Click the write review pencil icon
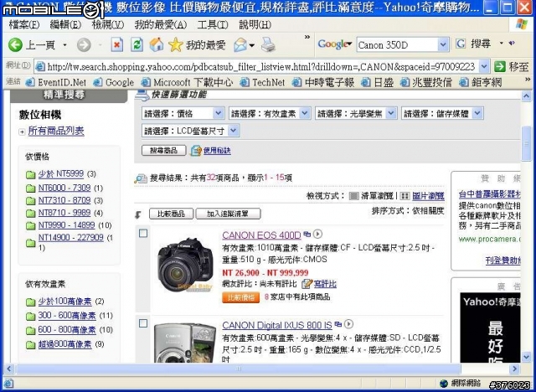This screenshot has width=536, height=392. pyautogui.click(x=307, y=284)
